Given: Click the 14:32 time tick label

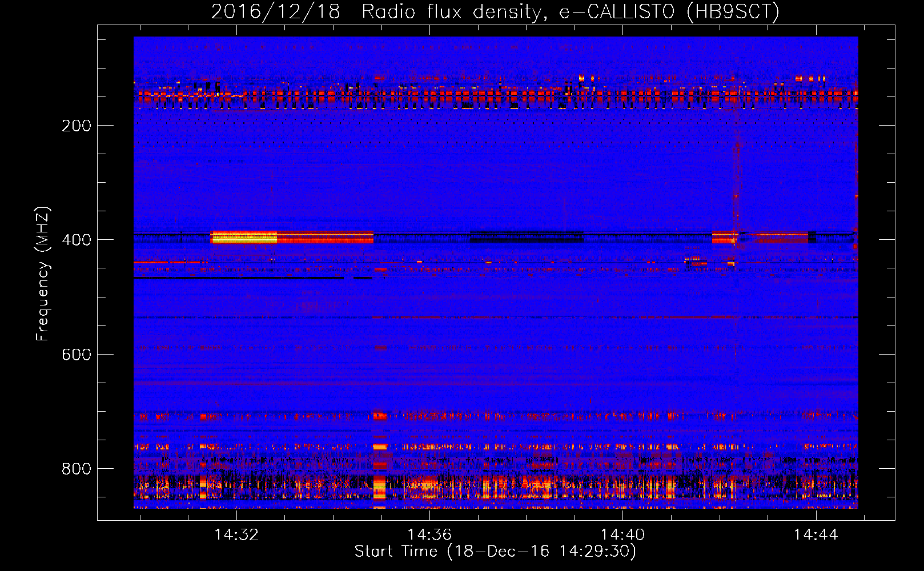Looking at the screenshot, I should (x=236, y=534).
